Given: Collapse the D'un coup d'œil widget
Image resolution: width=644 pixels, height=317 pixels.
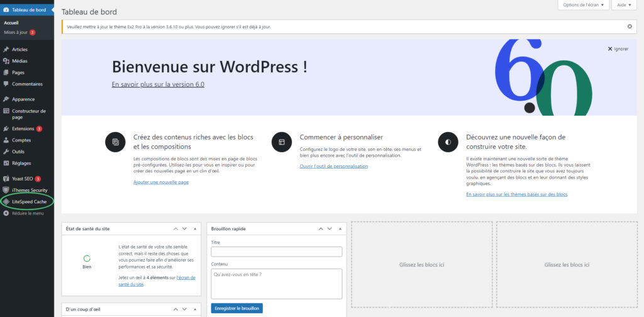Looking at the screenshot, I should click(195, 309).
